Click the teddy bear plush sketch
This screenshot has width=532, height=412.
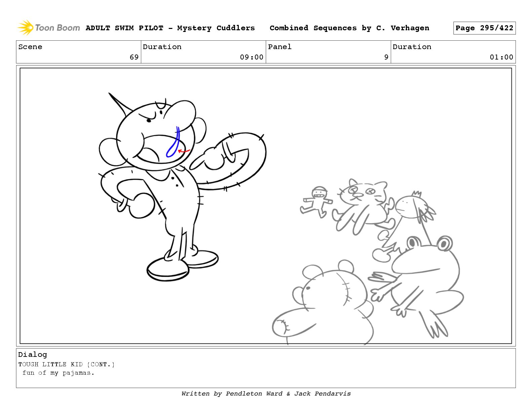pos(323,303)
